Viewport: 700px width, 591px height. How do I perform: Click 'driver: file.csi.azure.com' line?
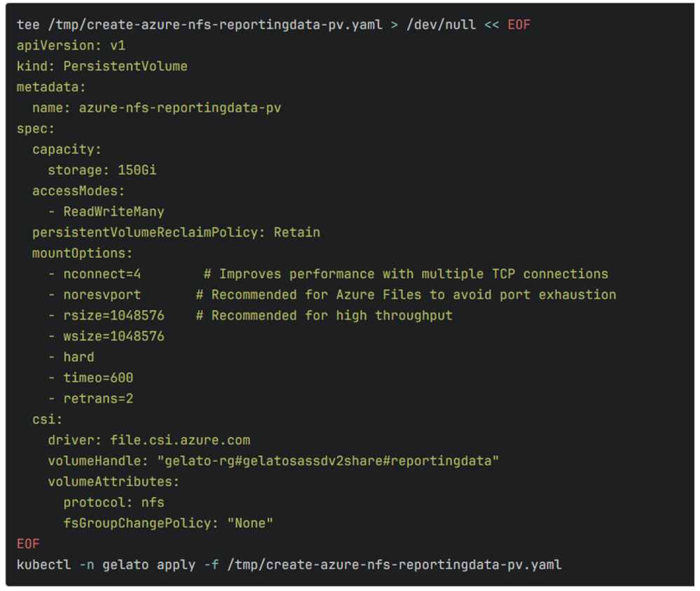(149, 440)
